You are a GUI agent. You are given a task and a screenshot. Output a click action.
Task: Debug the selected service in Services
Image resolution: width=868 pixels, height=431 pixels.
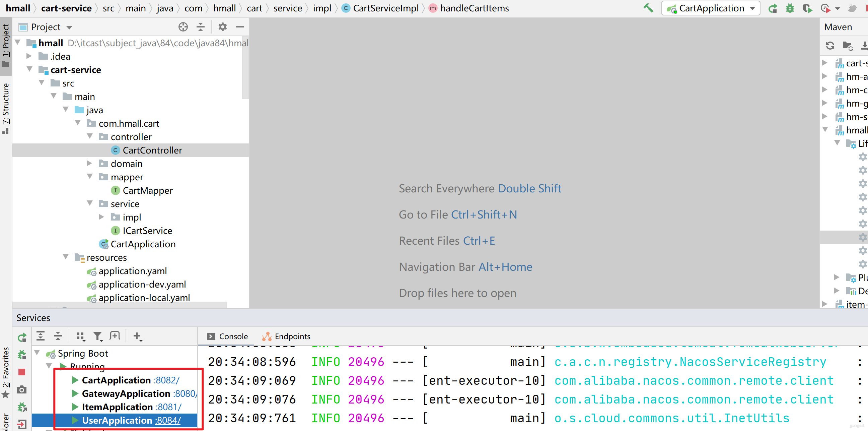tap(22, 355)
